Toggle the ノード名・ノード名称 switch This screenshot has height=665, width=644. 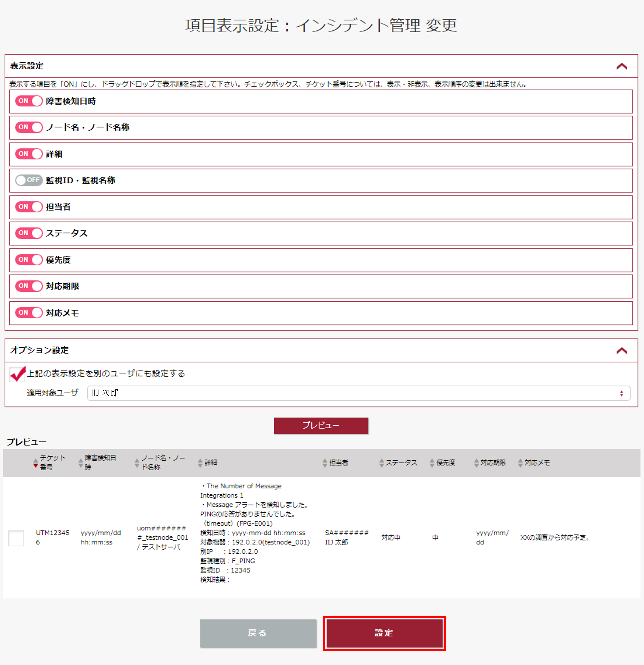click(29, 127)
